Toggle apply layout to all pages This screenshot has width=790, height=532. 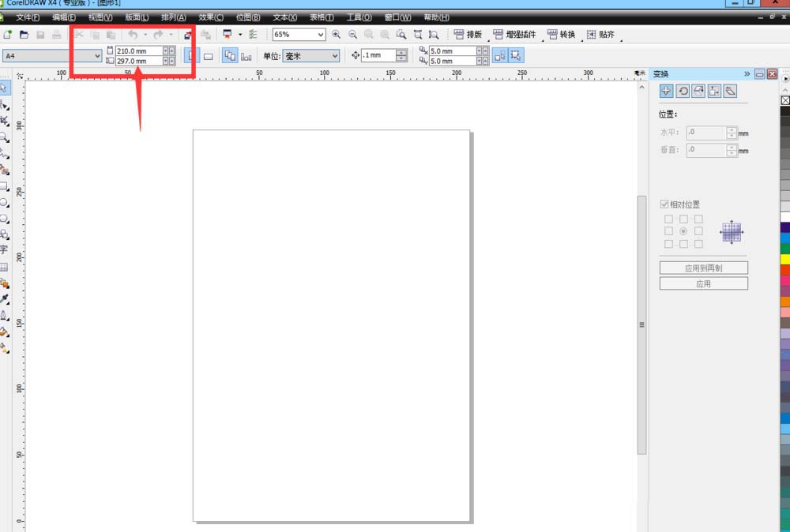click(x=230, y=55)
